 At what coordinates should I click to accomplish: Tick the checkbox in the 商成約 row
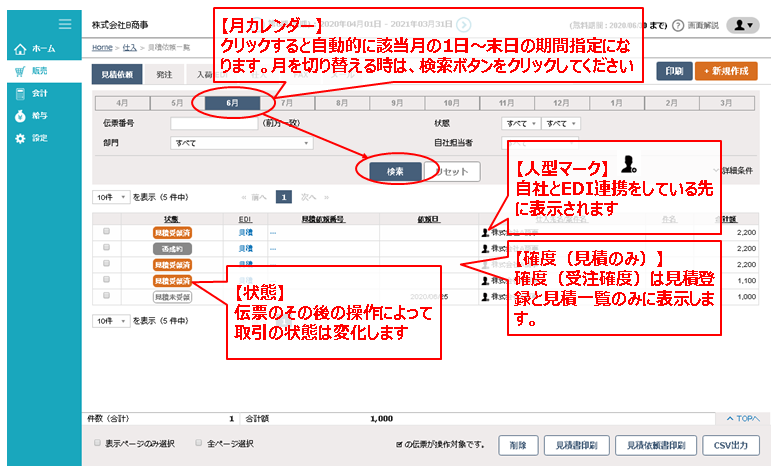(x=107, y=247)
